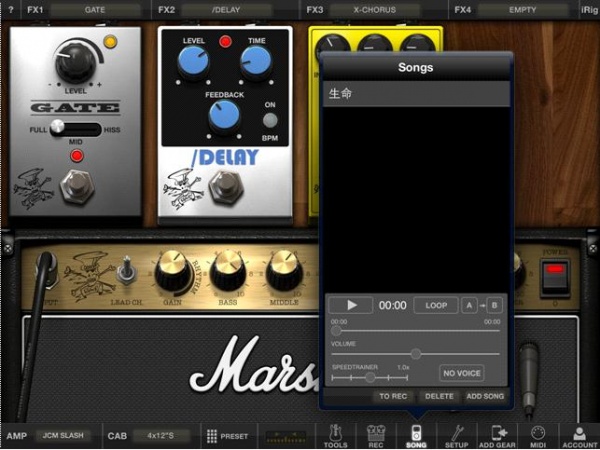The image size is (600, 450).
Task: Toggle the LOOP button
Action: click(x=436, y=305)
